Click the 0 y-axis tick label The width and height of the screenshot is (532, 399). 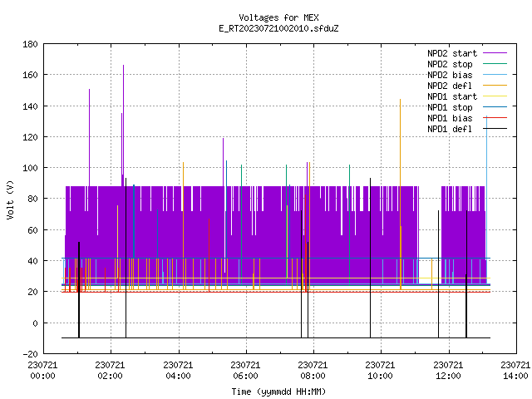click(x=35, y=323)
